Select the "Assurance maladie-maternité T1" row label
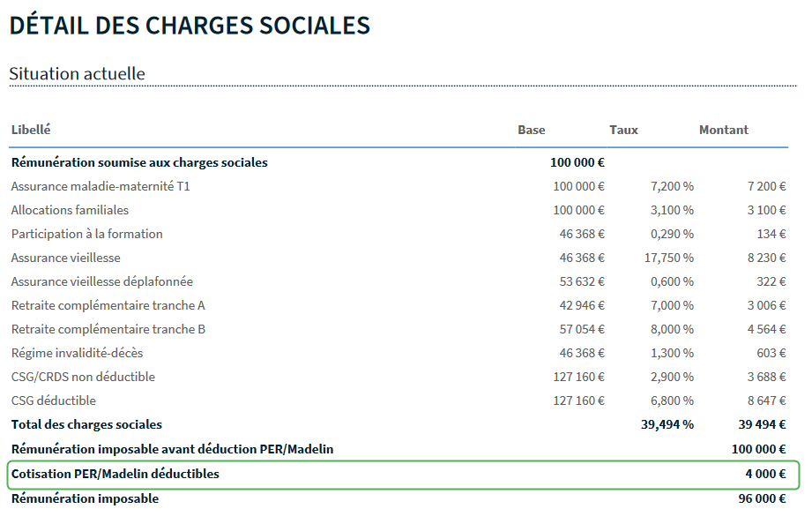The image size is (812, 524). click(x=101, y=186)
